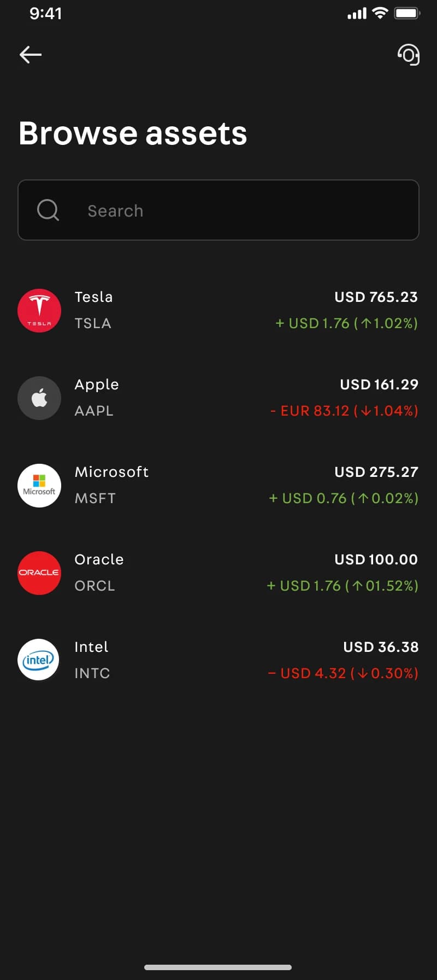Tap Oracle price USD 100.00
The height and width of the screenshot is (980, 437).
[376, 559]
